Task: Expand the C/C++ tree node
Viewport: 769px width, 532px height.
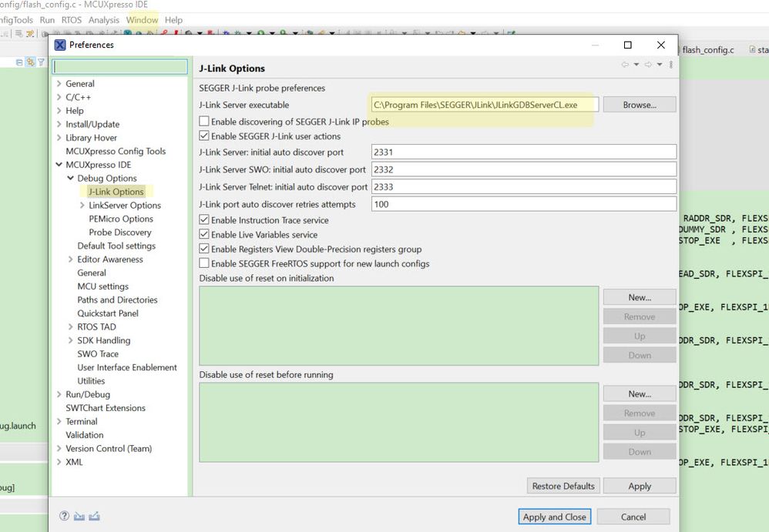Action: pos(59,97)
